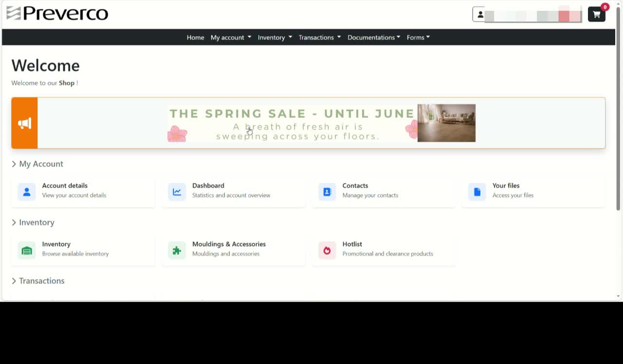This screenshot has width=623, height=364.
Task: Click the Inventory warehouse icon
Action: (27, 250)
